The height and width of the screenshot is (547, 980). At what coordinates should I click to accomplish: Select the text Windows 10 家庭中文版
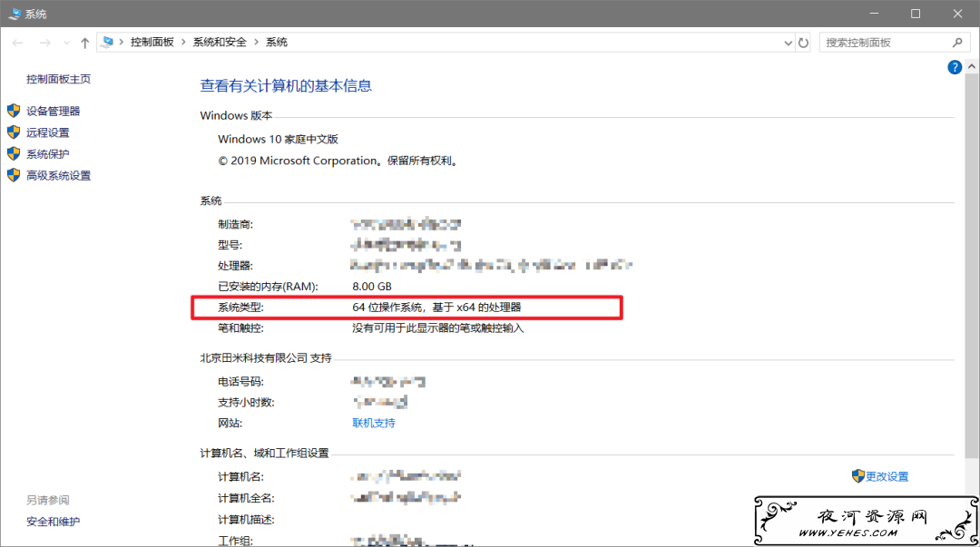point(279,139)
